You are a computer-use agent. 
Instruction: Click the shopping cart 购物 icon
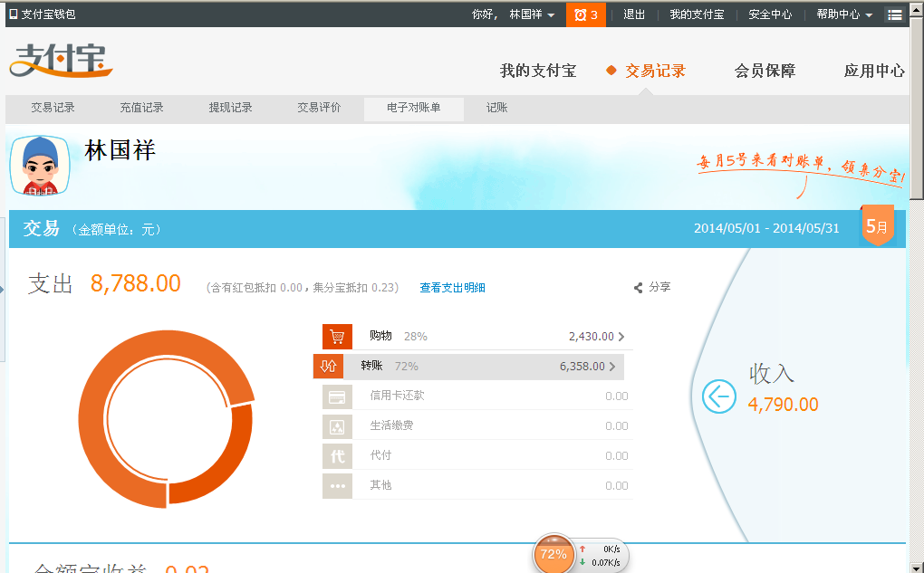[337, 337]
